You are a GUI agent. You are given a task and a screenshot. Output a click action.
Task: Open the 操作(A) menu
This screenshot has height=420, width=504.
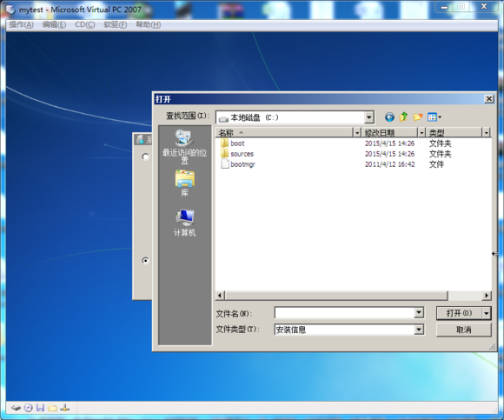(21, 24)
